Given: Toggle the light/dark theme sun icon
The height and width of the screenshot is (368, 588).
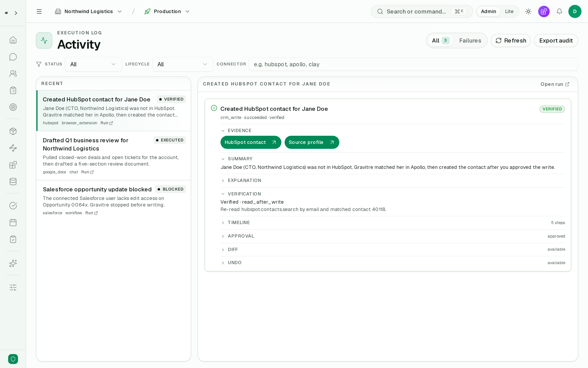Looking at the screenshot, I should pos(528,11).
